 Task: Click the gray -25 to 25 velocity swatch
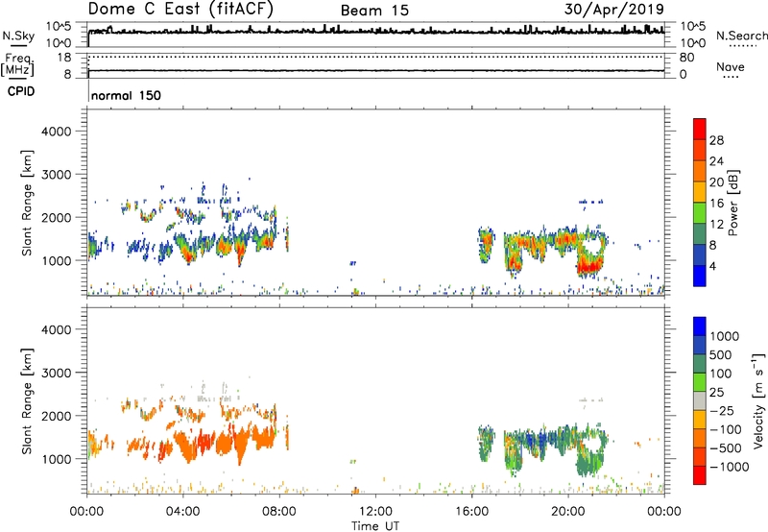pos(700,401)
